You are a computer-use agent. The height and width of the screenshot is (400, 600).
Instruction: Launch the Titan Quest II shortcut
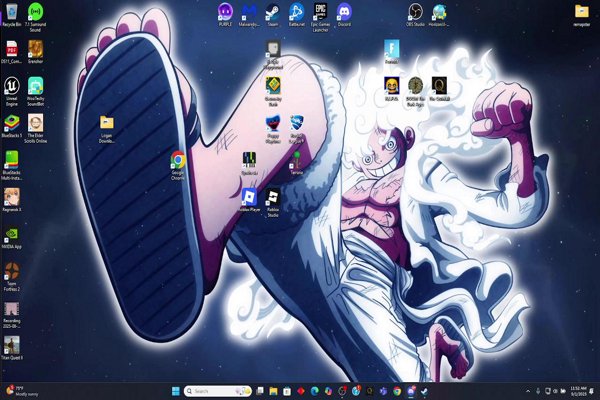coord(11,348)
